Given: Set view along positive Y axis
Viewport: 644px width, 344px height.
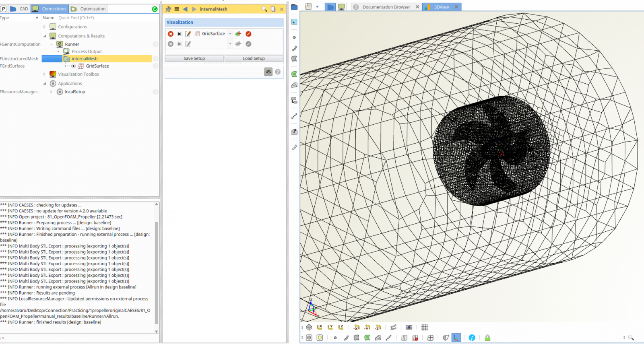Looking at the screenshot, I should pyautogui.click(x=330, y=327).
